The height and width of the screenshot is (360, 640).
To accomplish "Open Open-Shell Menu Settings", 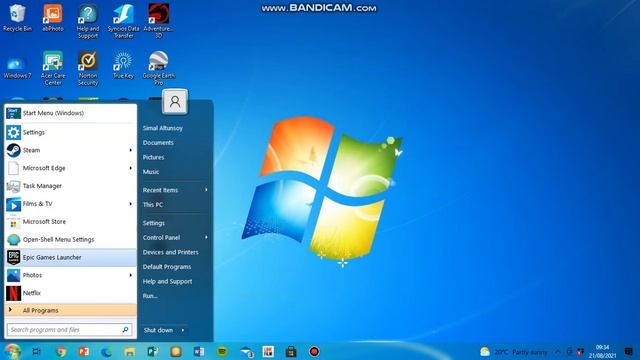I will pos(71,240).
